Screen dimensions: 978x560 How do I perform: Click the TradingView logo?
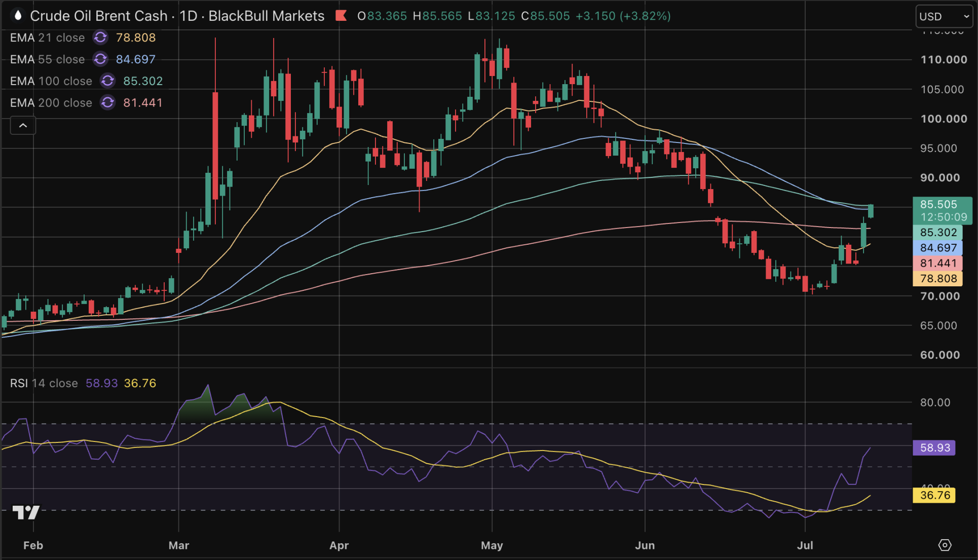click(x=26, y=512)
